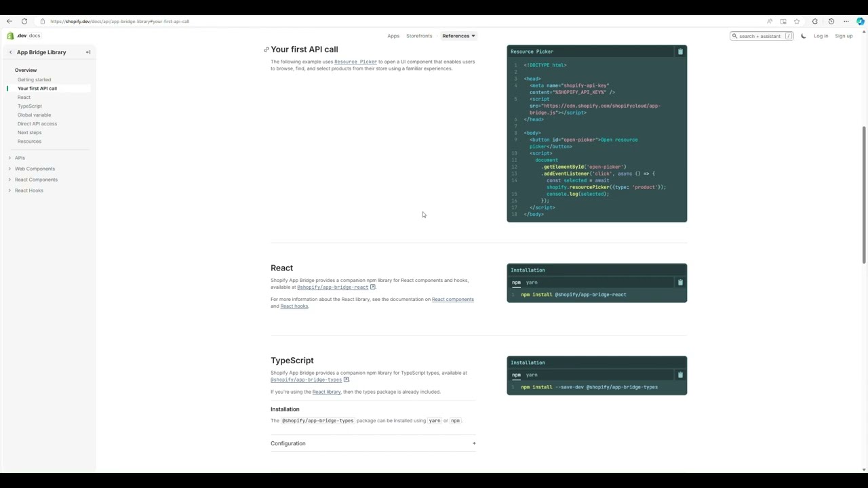Viewport: 868px width, 488px height.
Task: Open Storefronts in the top navigation
Action: [x=419, y=36]
